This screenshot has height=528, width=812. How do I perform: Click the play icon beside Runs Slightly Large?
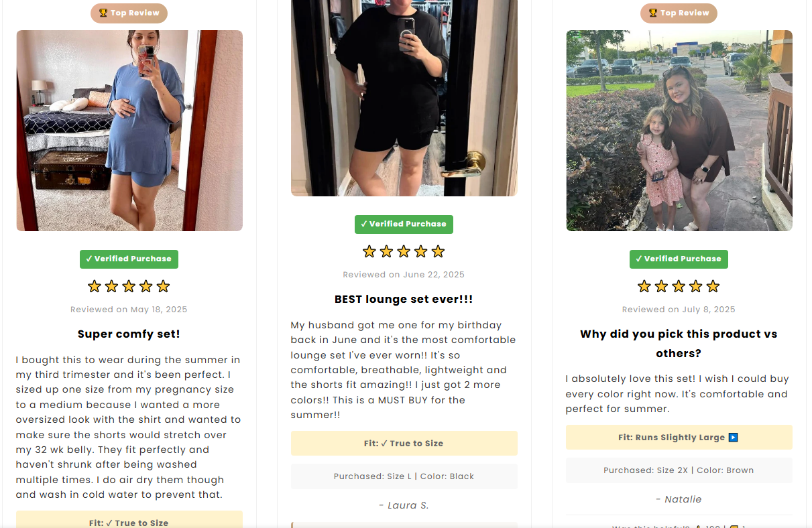coord(733,438)
